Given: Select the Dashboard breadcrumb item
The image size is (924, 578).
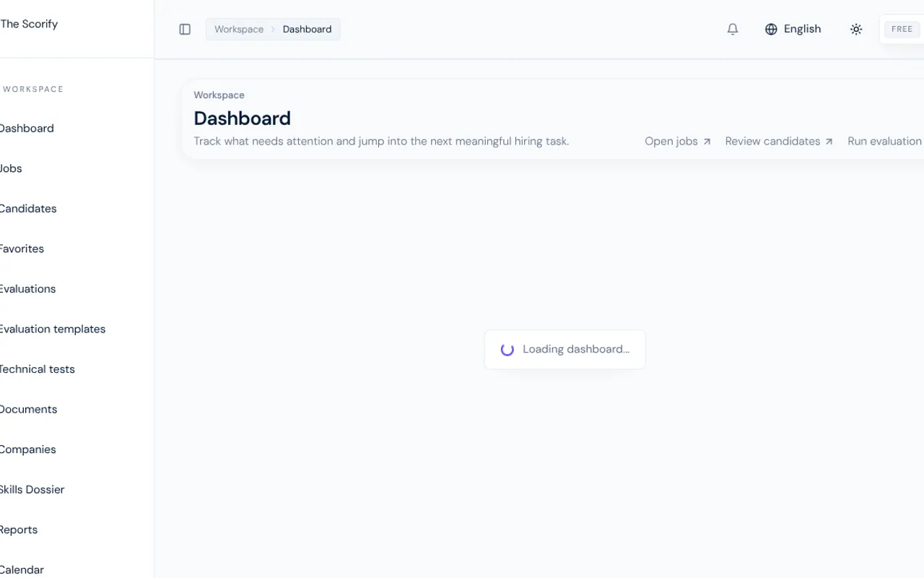Looking at the screenshot, I should [307, 30].
